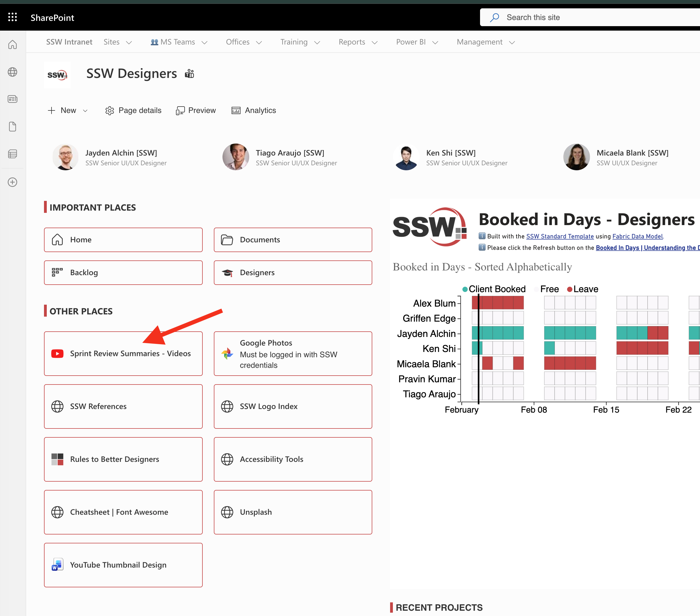The width and height of the screenshot is (700, 616).
Task: Click the globe icon of Accessibility Tools
Action: point(227,459)
